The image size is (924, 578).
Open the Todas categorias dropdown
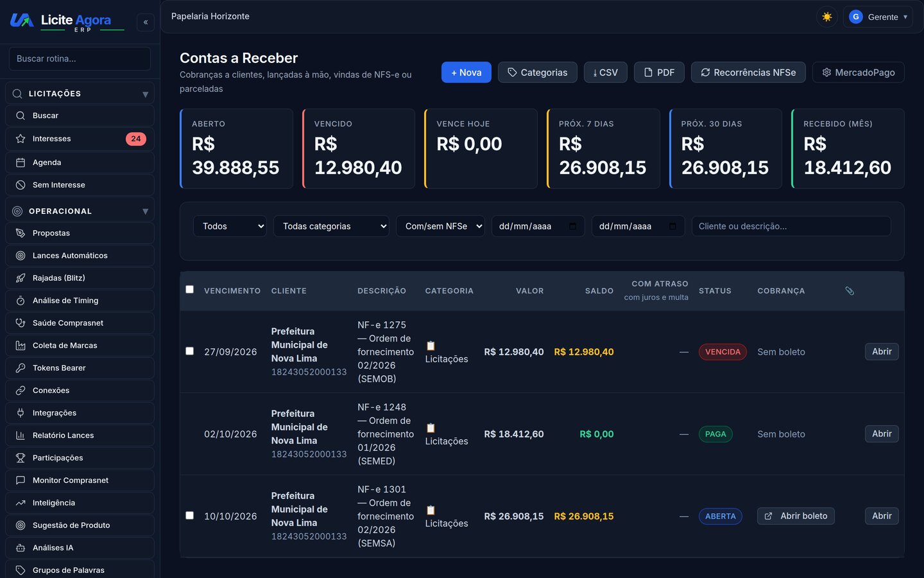(x=331, y=226)
